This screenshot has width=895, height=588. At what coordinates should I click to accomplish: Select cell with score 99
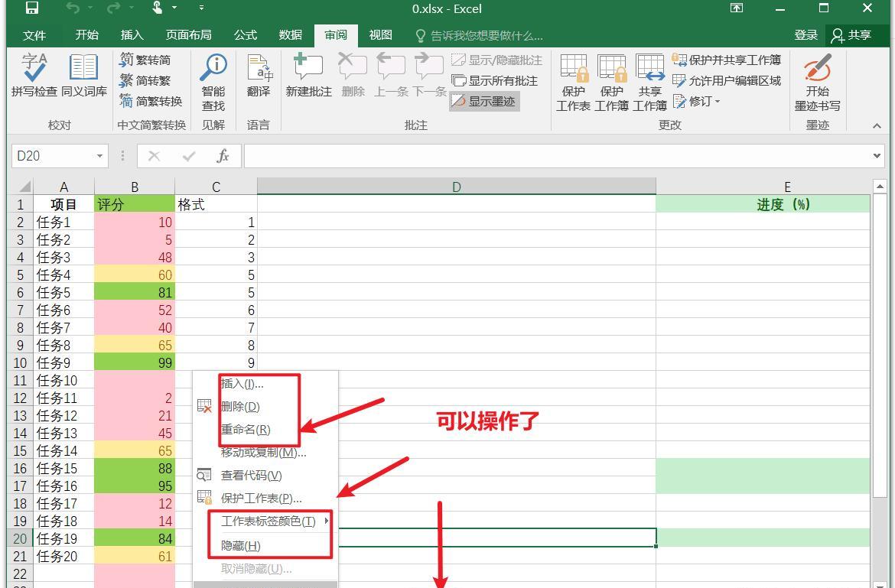click(134, 362)
